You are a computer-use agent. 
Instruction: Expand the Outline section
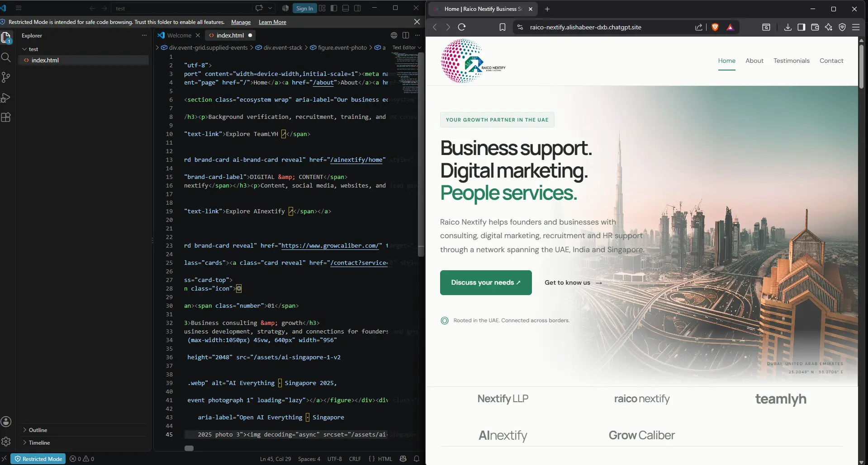tap(38, 430)
